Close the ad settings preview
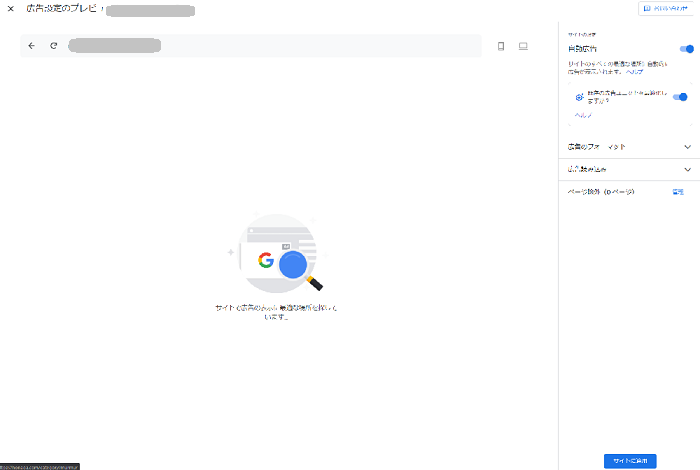700x470 pixels. (11, 8)
